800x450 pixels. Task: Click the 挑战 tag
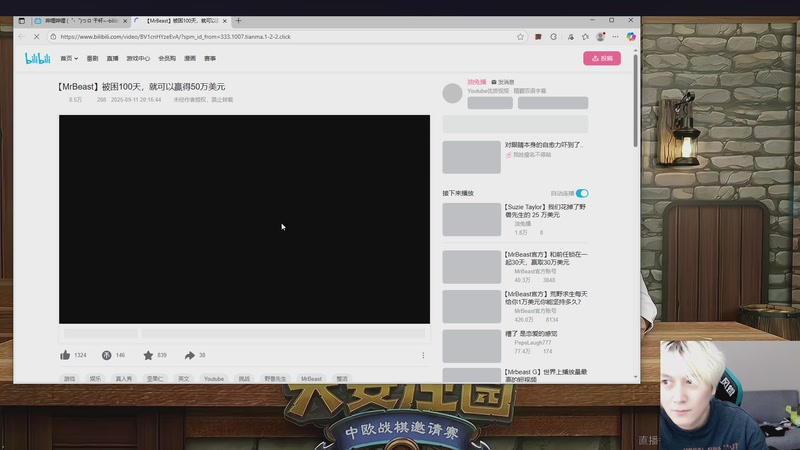click(x=244, y=379)
